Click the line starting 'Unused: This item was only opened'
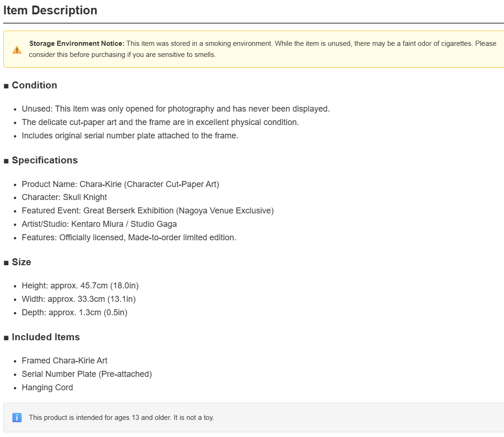The height and width of the screenshot is (437, 504). pos(176,109)
